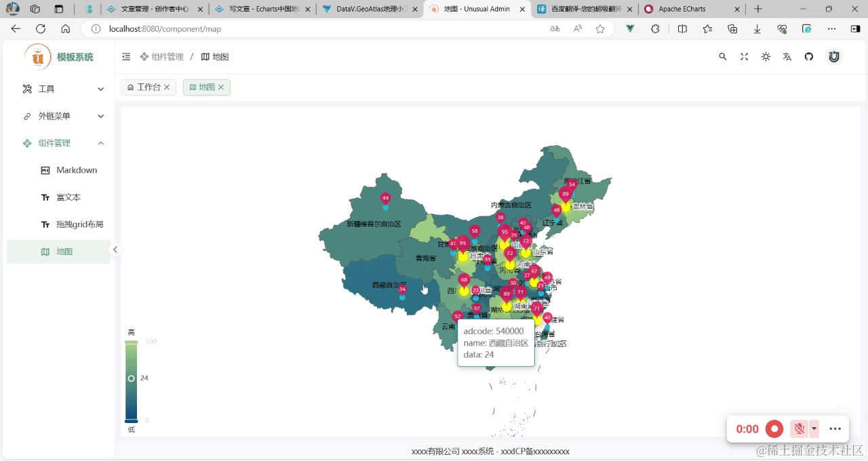Viewport: 868px width, 461px height.
Task: Switch to DataV.GeoAtlas browser tab
Action: click(x=370, y=9)
